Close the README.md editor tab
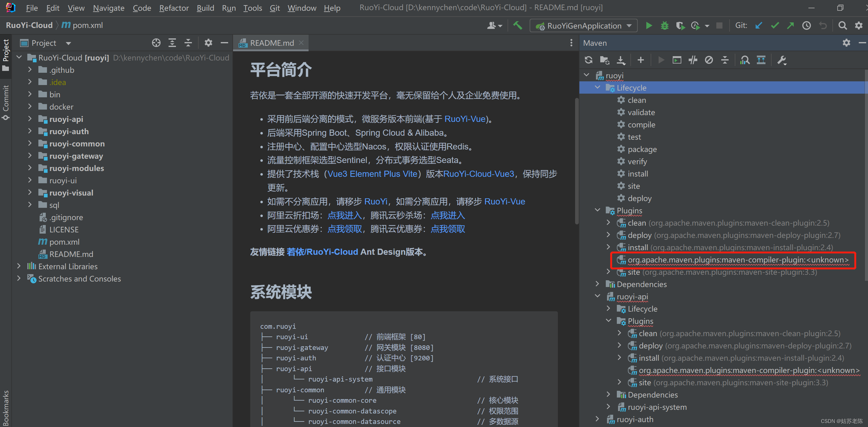The height and width of the screenshot is (427, 868). 301,43
